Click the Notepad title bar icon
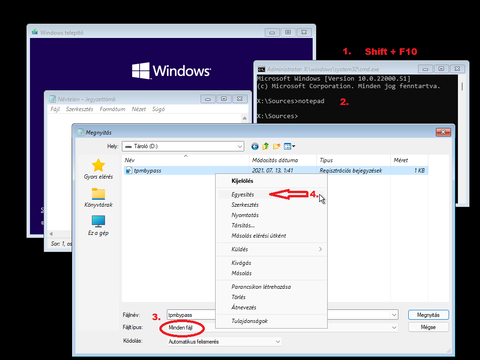The height and width of the screenshot is (360, 480). pos(52,99)
